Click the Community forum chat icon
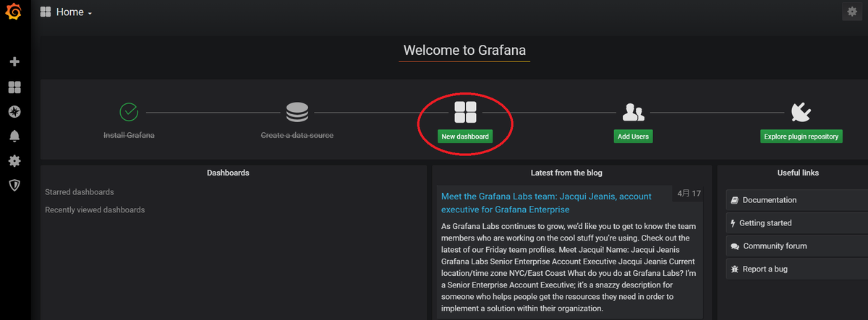 pyautogui.click(x=735, y=246)
